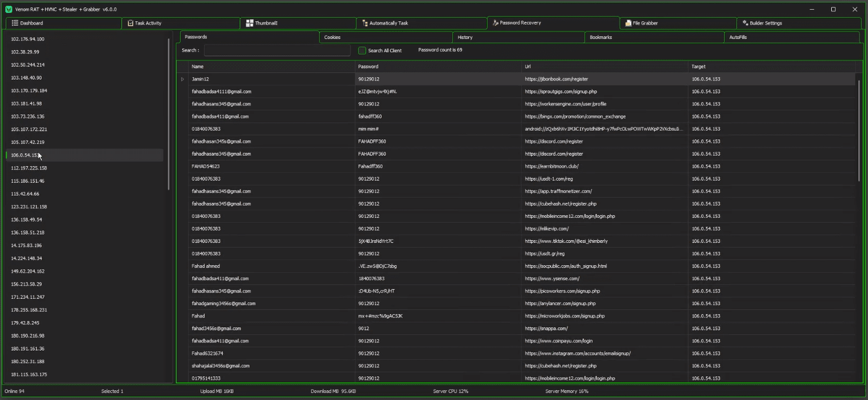Go to the Automatically Task tab
Screen dimensions: 868x400
tap(422, 23)
